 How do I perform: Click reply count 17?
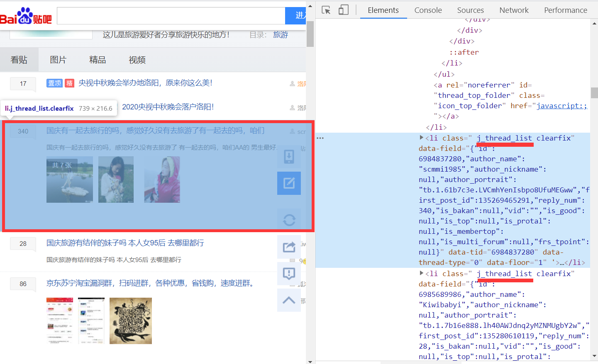pyautogui.click(x=23, y=84)
